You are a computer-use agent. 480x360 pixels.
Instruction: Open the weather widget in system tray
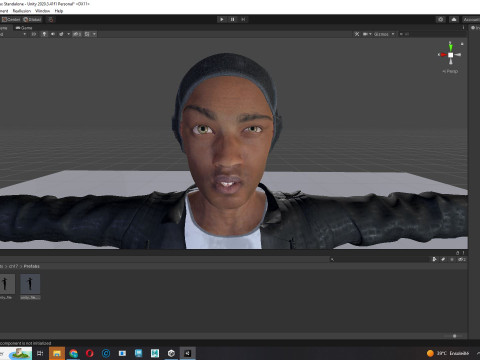(448, 353)
